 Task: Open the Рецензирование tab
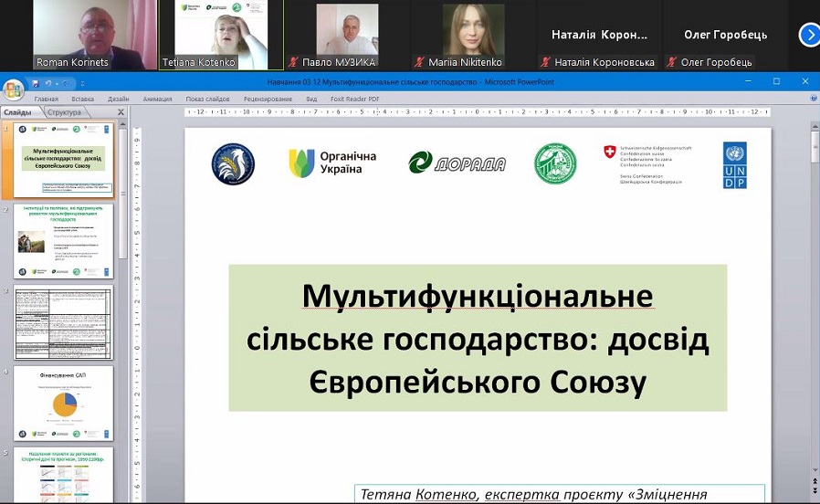pos(268,99)
